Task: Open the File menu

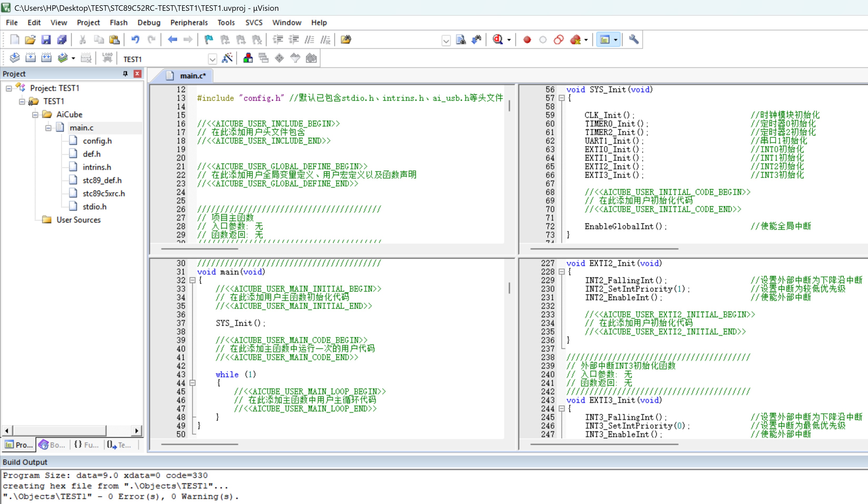Action: 12,23
